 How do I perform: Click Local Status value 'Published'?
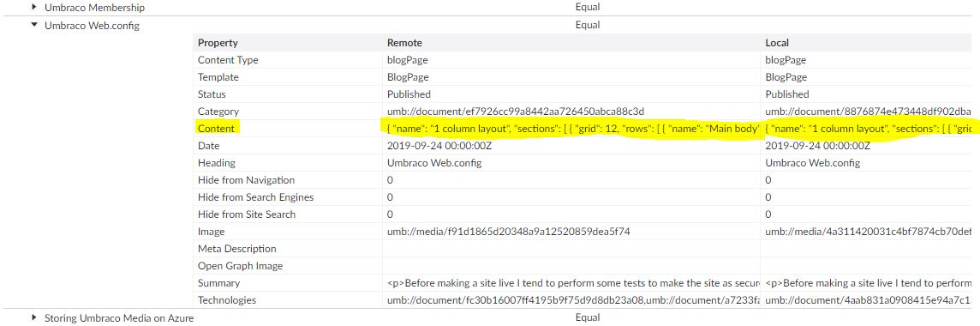787,94
